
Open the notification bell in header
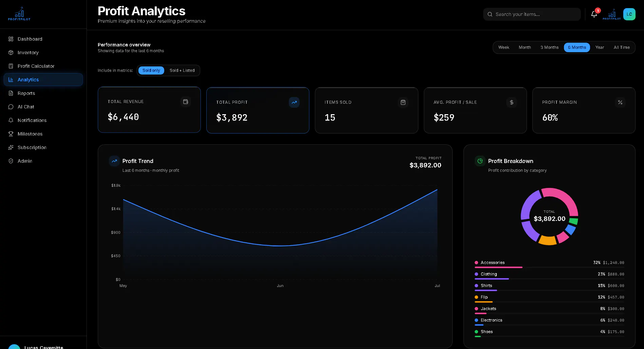click(594, 14)
